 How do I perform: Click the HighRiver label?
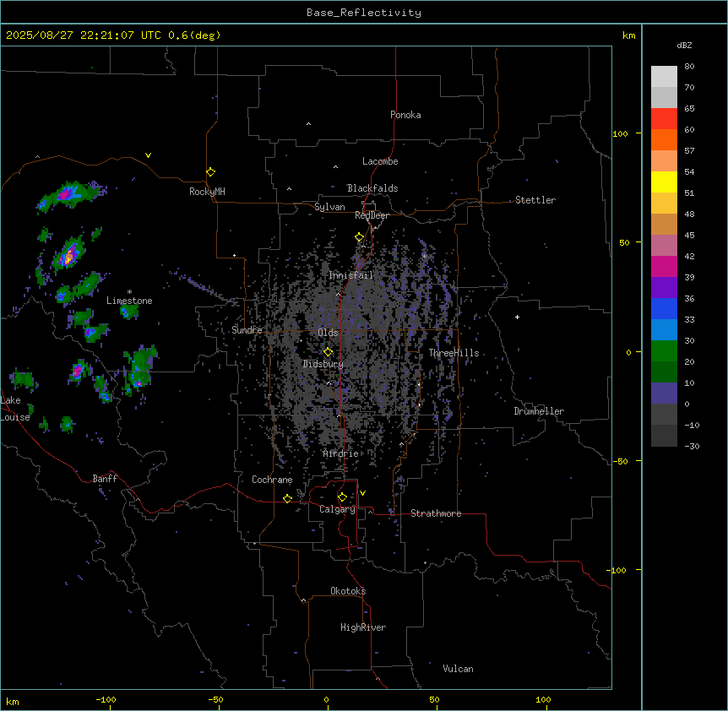point(363,627)
